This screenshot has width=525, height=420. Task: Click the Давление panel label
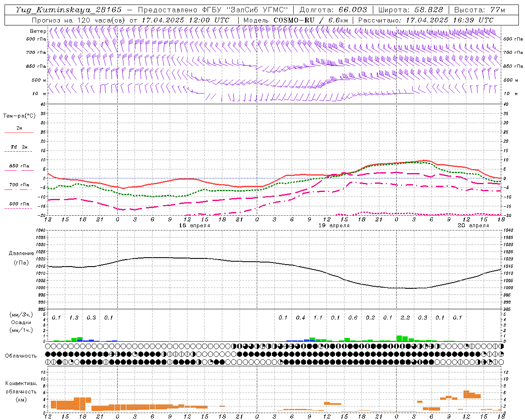(21, 253)
